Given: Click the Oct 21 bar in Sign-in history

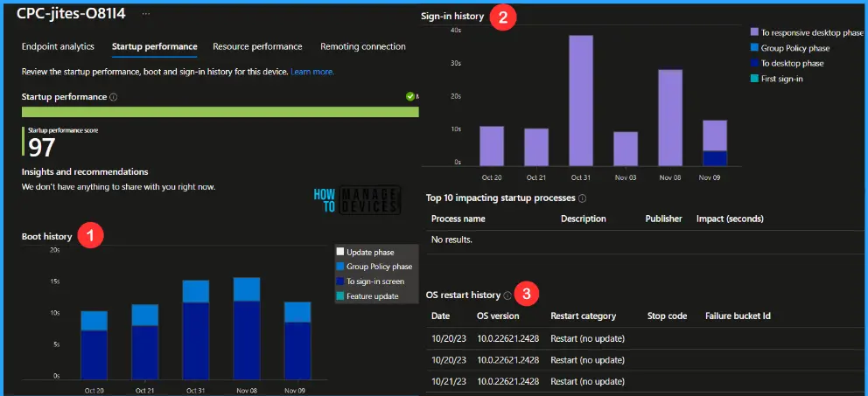Looking at the screenshot, I should pos(536,148).
